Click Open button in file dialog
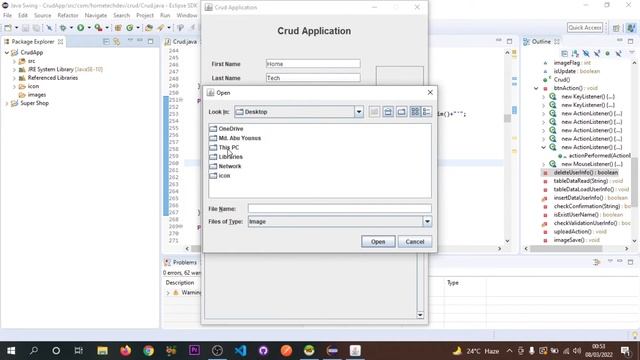 point(378,242)
